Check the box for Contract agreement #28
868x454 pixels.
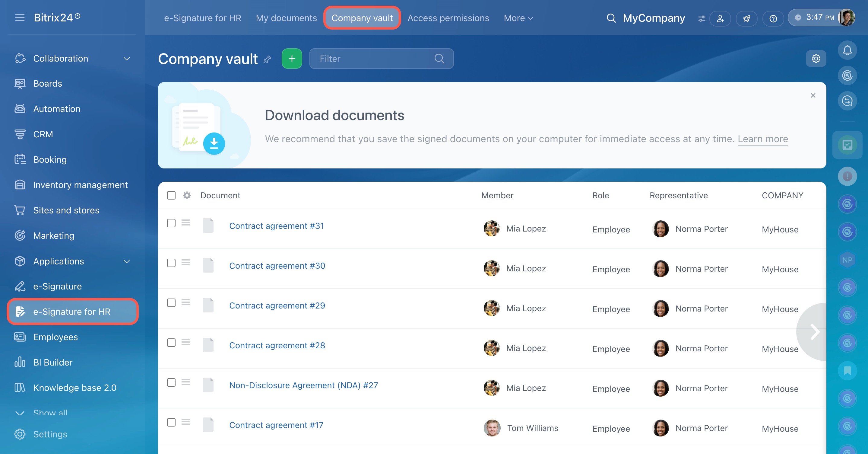coord(171,342)
